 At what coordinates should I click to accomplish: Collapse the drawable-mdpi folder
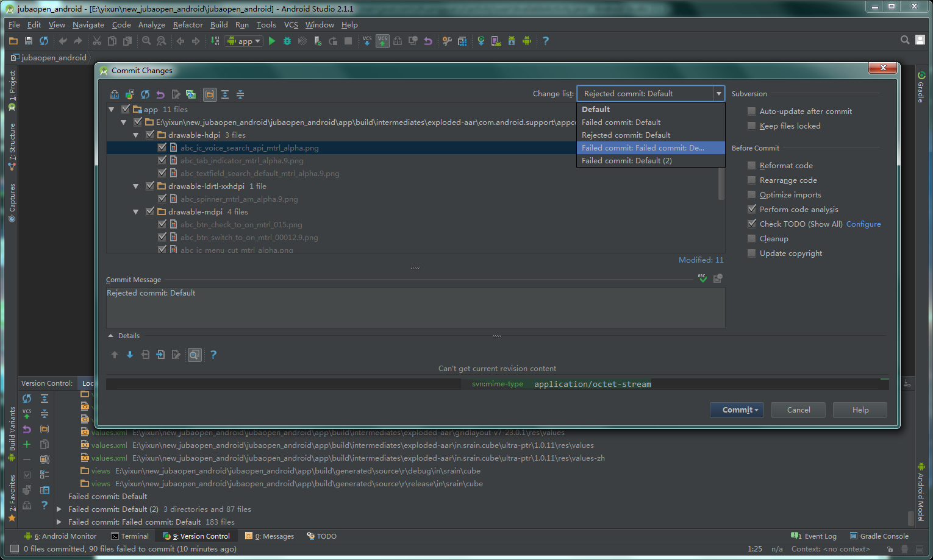[136, 212]
